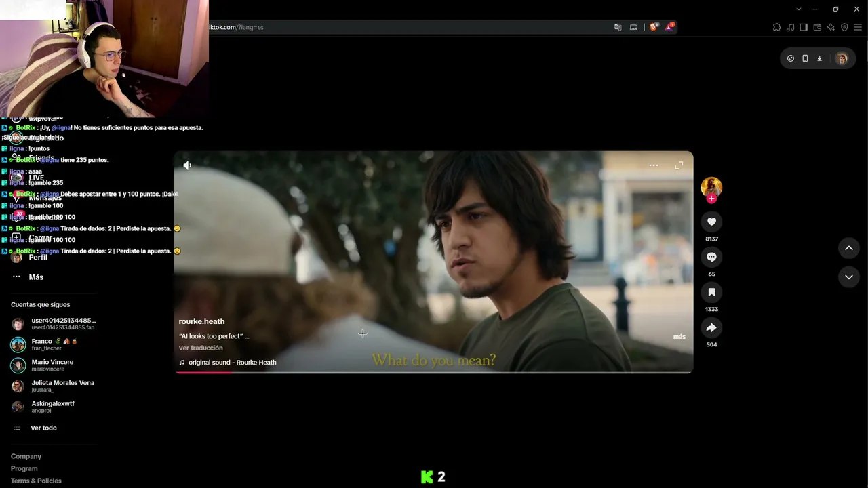Click the browser address bar
Image resolution: width=868 pixels, height=488 pixels.
tap(407, 27)
